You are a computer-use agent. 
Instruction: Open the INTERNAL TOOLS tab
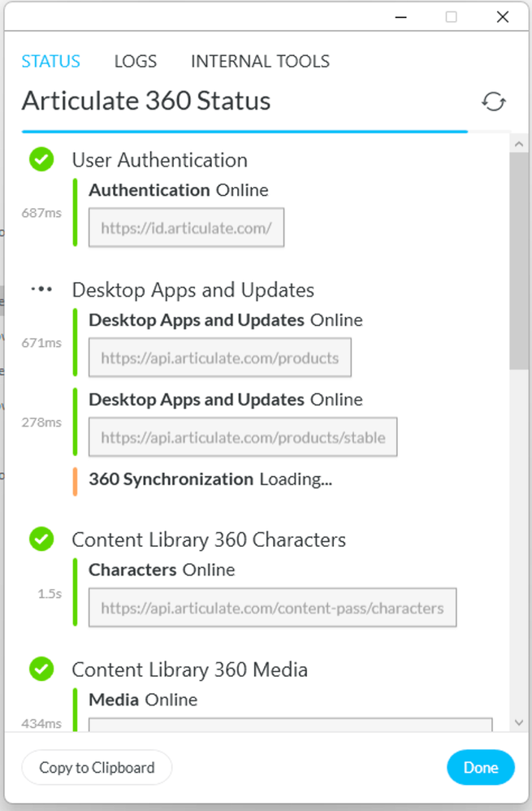[x=260, y=61]
